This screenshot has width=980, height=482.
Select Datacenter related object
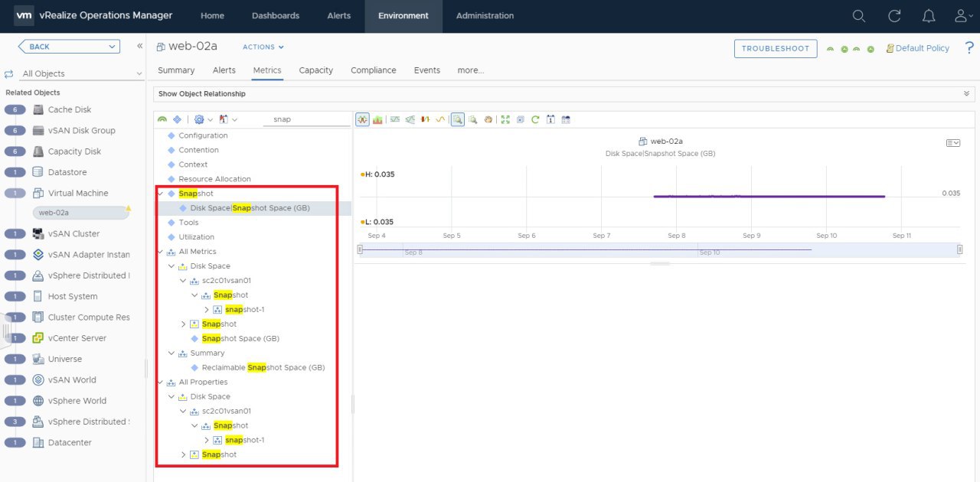70,442
